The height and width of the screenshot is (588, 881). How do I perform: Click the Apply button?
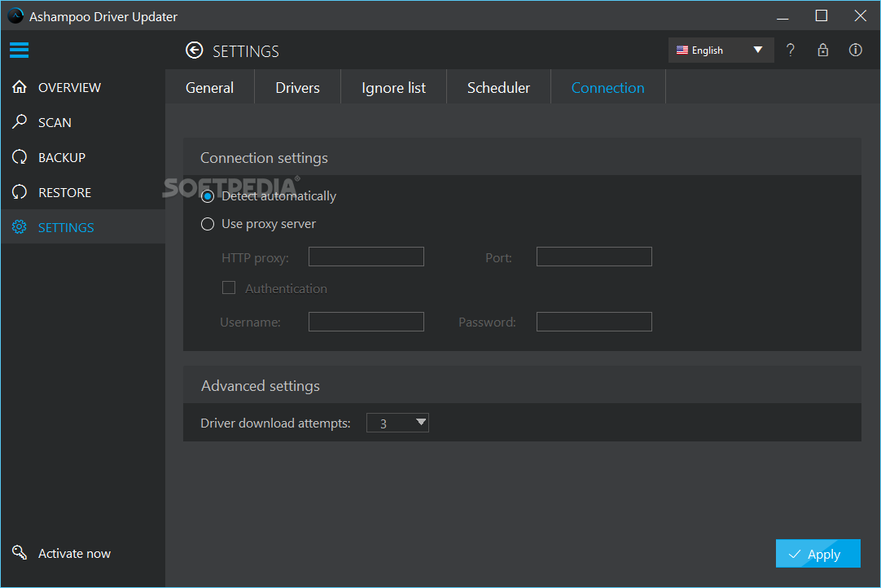coord(818,554)
